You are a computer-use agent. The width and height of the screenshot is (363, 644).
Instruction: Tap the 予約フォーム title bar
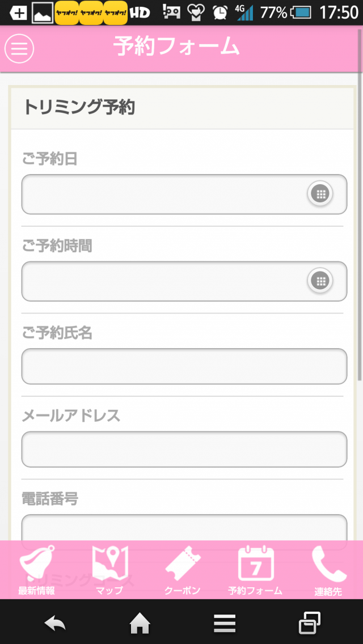pyautogui.click(x=181, y=48)
